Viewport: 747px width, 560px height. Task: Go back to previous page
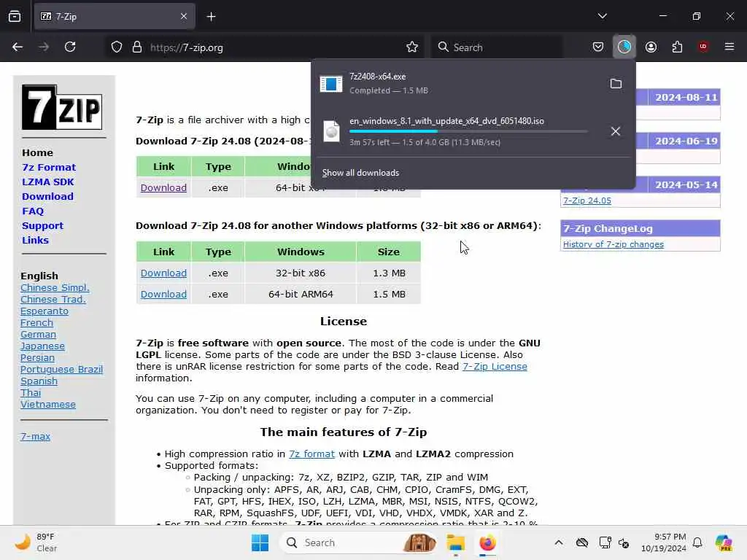point(18,47)
